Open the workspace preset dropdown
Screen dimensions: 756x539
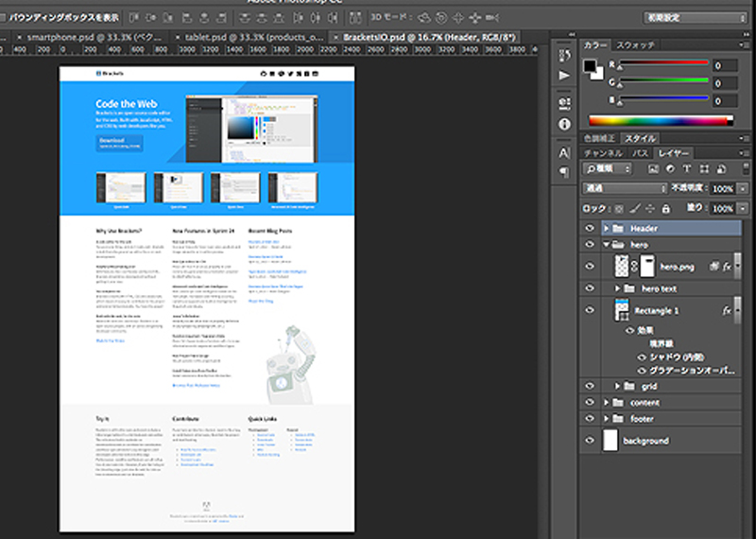coord(695,18)
